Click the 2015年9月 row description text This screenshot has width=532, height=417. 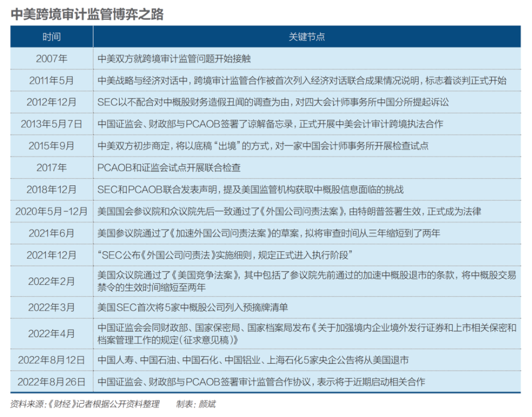pyautogui.click(x=263, y=145)
